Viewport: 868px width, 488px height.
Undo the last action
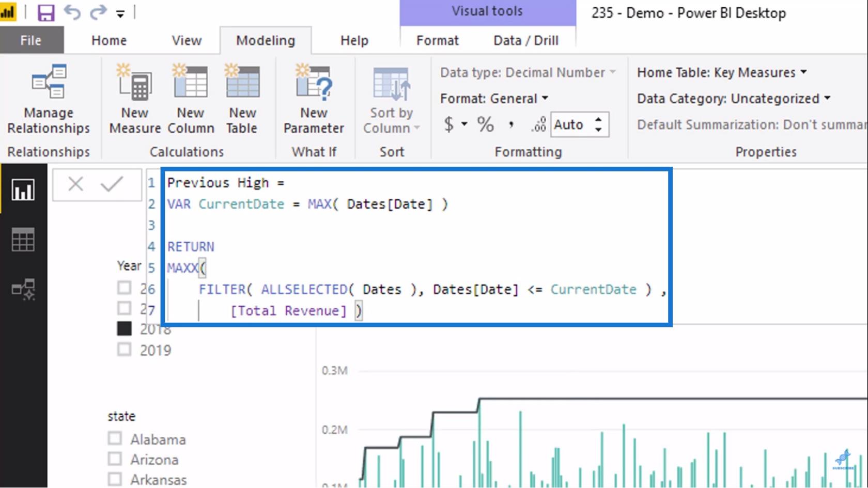click(72, 12)
